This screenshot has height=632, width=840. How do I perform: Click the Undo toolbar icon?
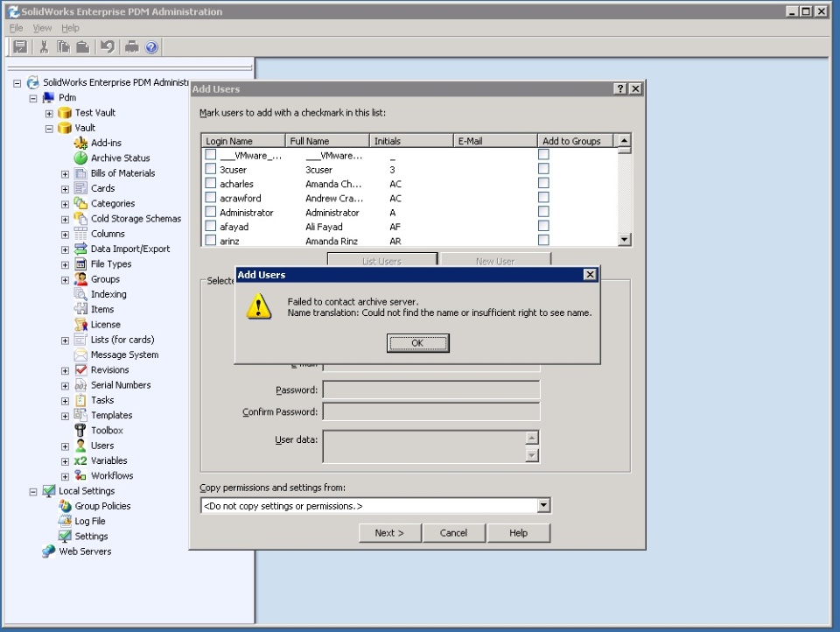[107, 47]
